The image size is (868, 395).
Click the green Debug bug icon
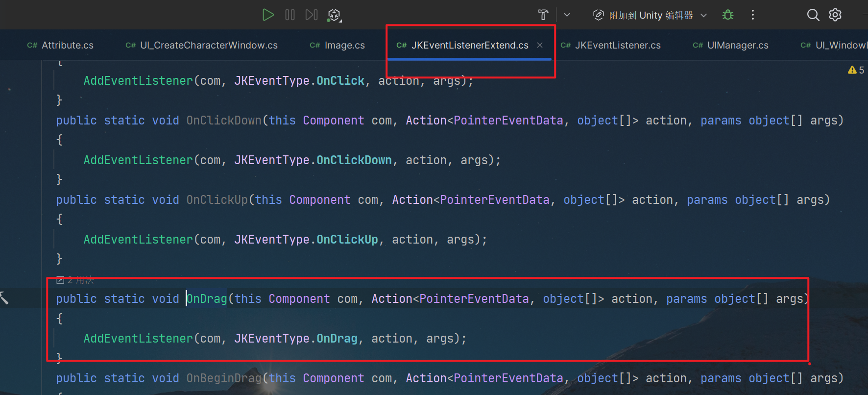[x=728, y=15]
